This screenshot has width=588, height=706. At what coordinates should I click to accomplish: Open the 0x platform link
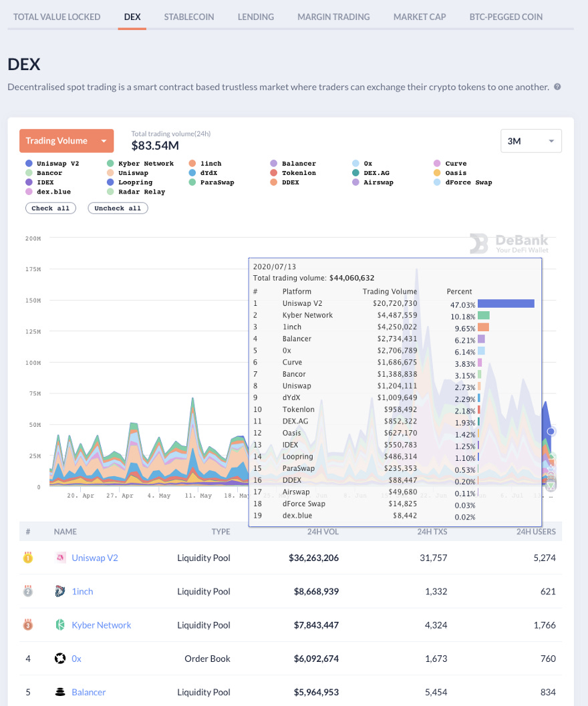pos(77,659)
